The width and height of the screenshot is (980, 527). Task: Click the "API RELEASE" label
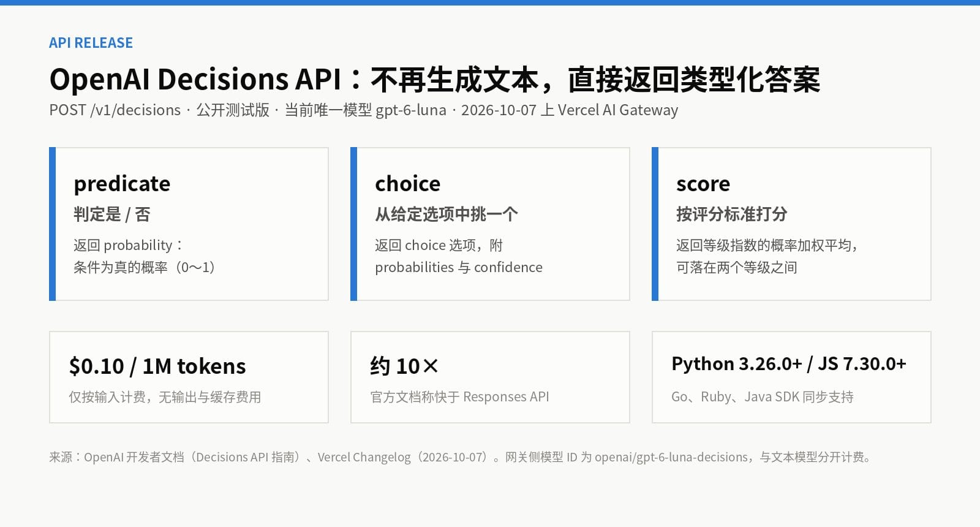(x=91, y=43)
